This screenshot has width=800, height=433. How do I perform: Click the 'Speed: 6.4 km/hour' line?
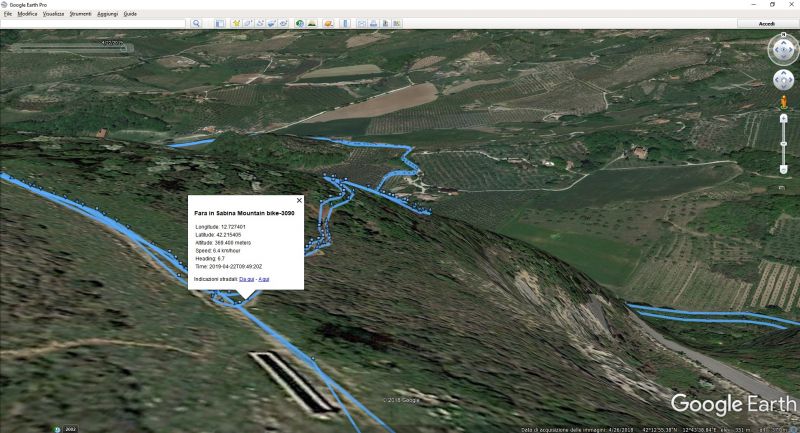[218, 251]
